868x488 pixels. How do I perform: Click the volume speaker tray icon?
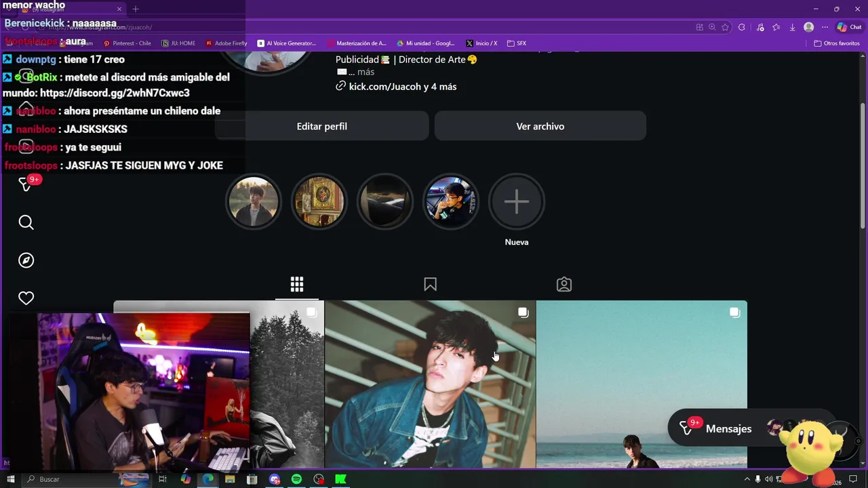(768, 479)
